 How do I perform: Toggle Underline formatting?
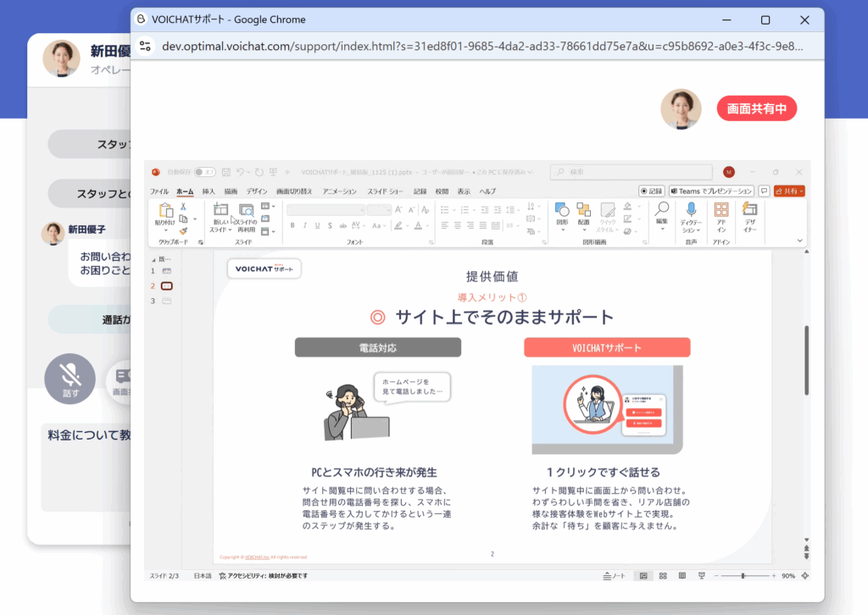tap(317, 225)
